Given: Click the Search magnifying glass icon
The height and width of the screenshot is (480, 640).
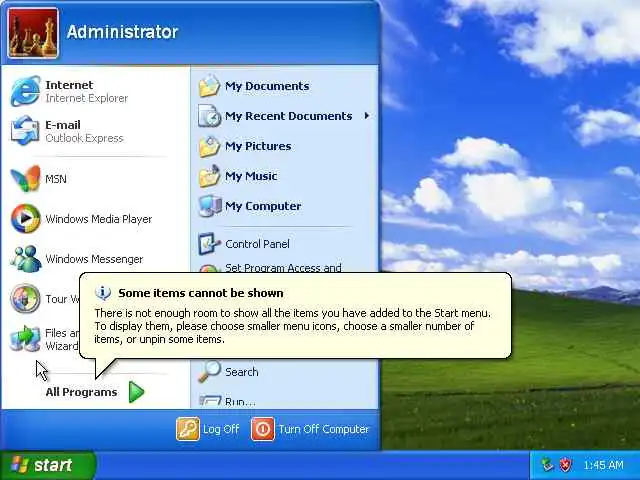Looking at the screenshot, I should point(209,371).
